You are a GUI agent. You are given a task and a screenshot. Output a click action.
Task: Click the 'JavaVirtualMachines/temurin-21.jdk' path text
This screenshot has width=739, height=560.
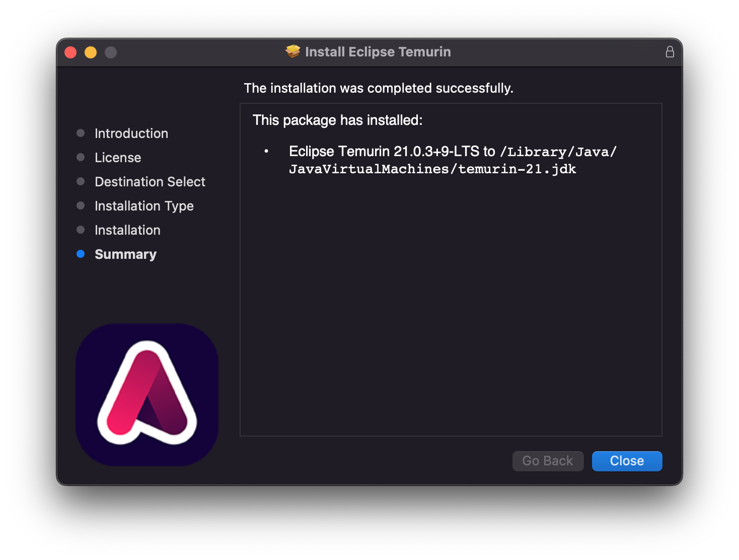(x=432, y=169)
